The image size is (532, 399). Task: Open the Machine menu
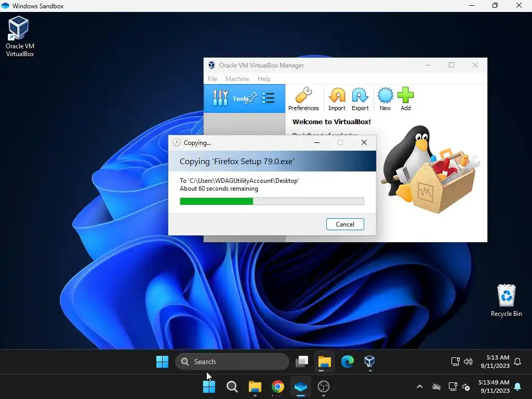[x=237, y=79]
